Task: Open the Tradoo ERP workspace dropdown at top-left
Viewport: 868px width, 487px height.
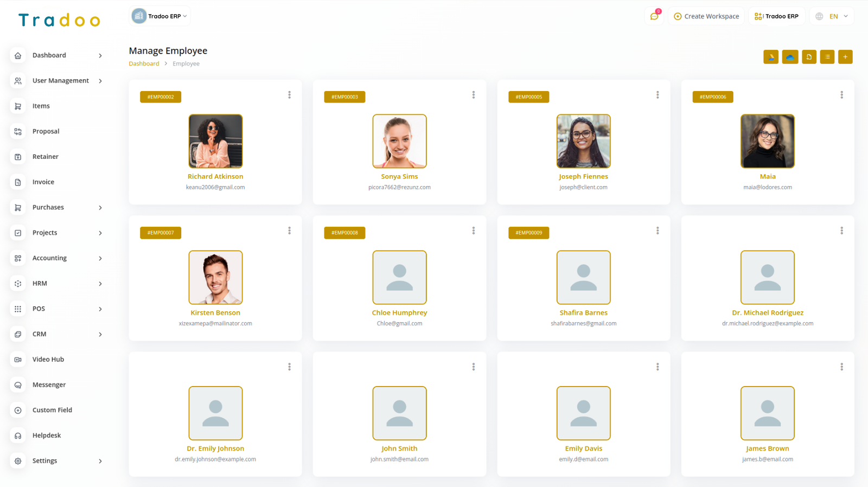Action: click(x=160, y=16)
